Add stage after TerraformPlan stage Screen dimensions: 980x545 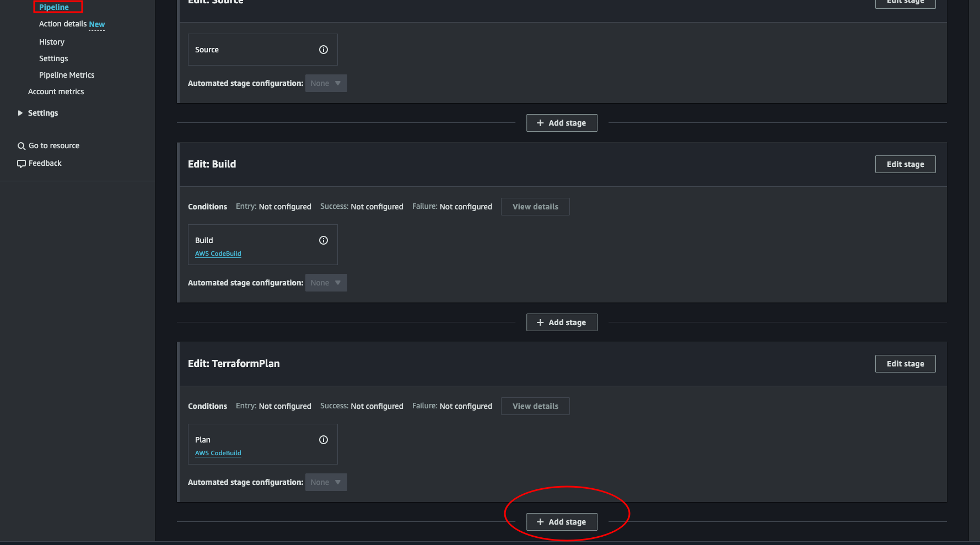[562, 522]
